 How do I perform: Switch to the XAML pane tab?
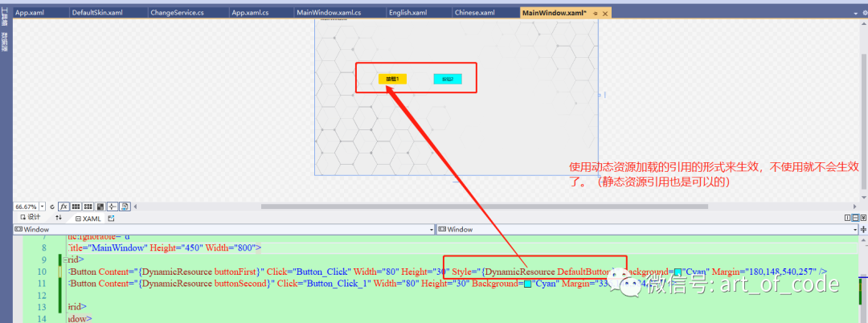(x=88, y=219)
